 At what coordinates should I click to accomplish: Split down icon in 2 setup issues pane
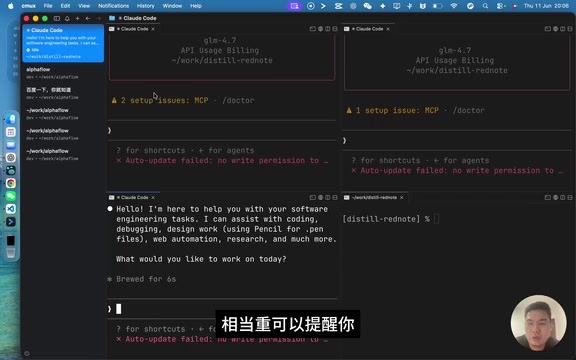335,29
